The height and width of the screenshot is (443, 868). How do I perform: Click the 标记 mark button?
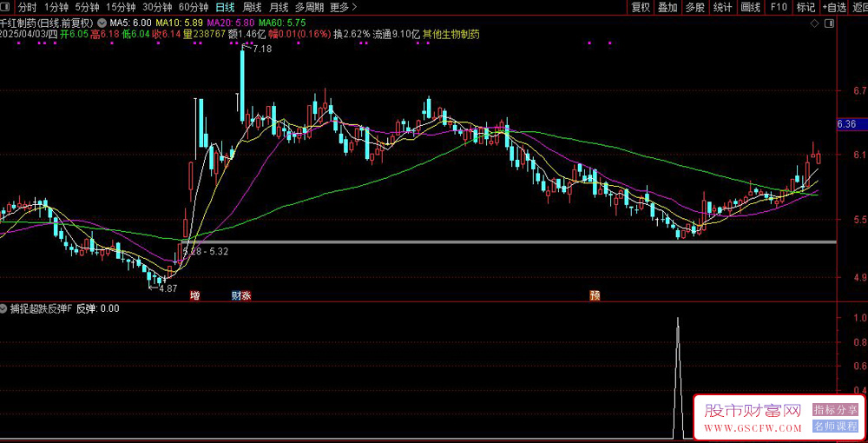[806, 7]
